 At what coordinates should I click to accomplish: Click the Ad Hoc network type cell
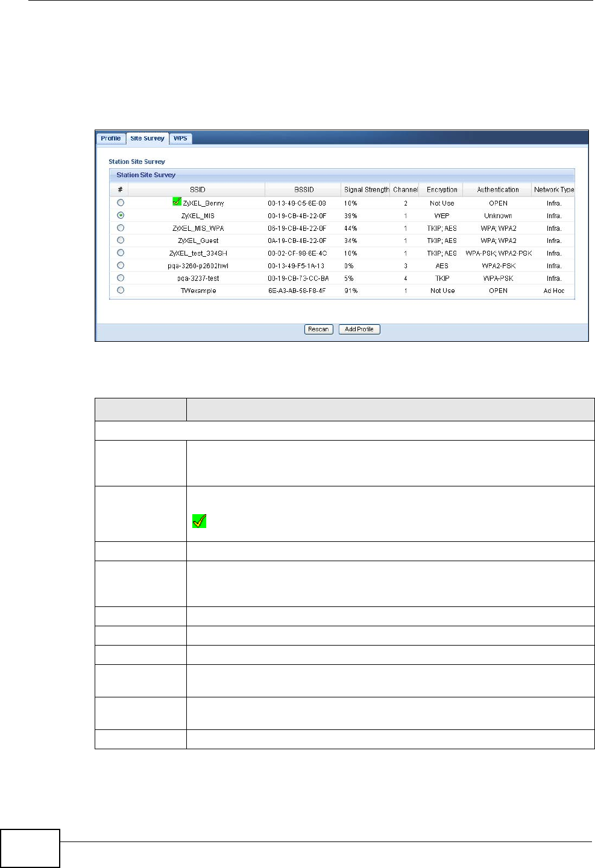coord(553,291)
